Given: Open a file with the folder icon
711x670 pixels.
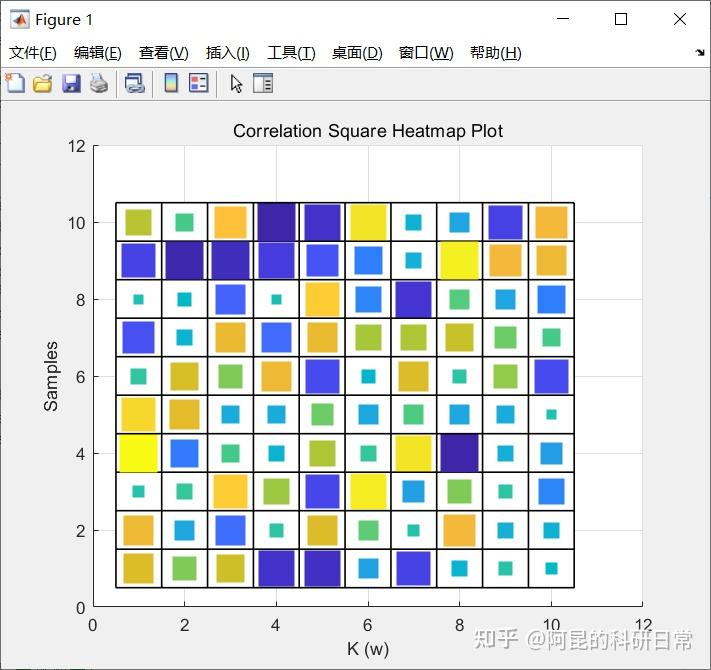Looking at the screenshot, I should (x=42, y=83).
